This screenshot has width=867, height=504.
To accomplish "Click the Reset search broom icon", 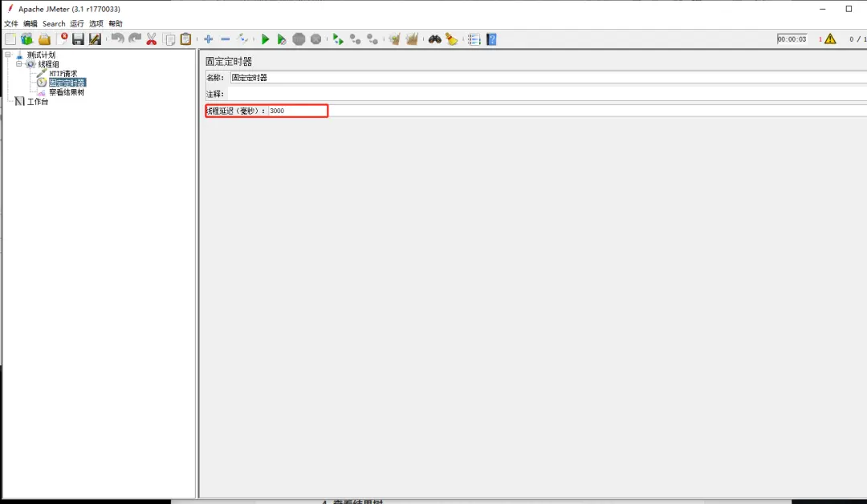I will click(452, 39).
